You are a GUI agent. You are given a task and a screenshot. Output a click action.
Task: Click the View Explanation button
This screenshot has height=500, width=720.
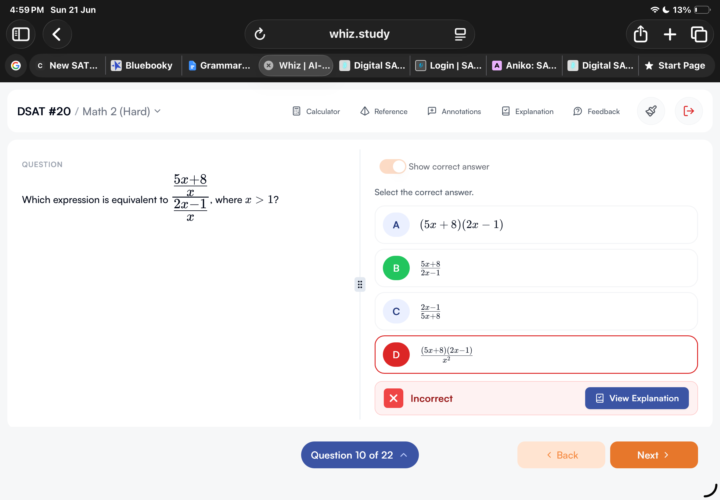[x=636, y=398]
